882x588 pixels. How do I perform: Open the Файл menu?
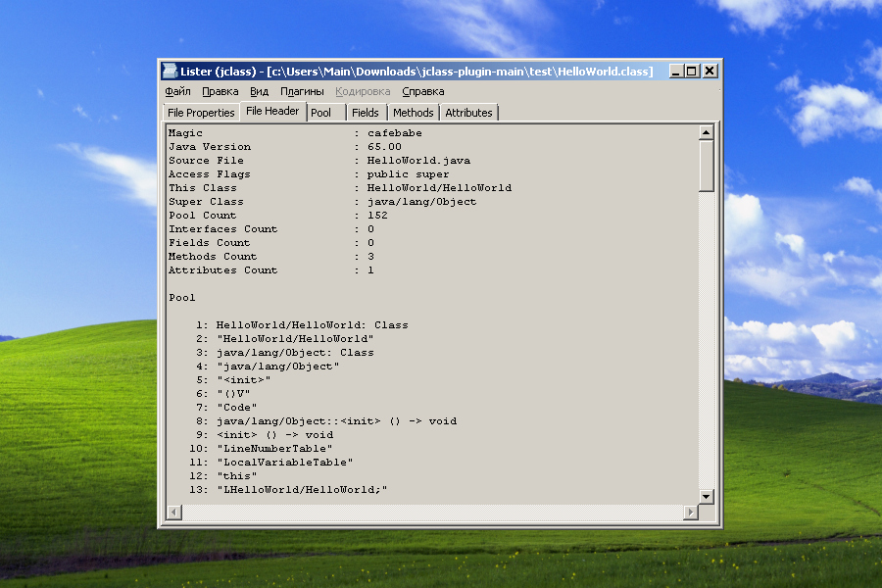coord(177,91)
